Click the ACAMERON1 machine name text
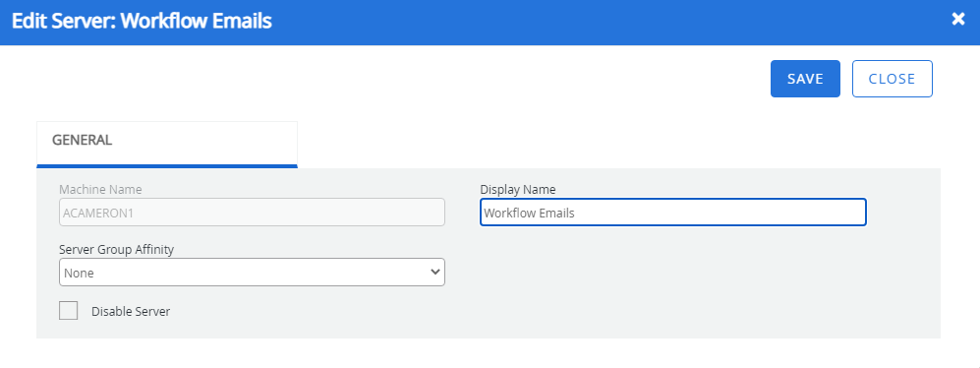This screenshot has width=980, height=368. coord(98,213)
